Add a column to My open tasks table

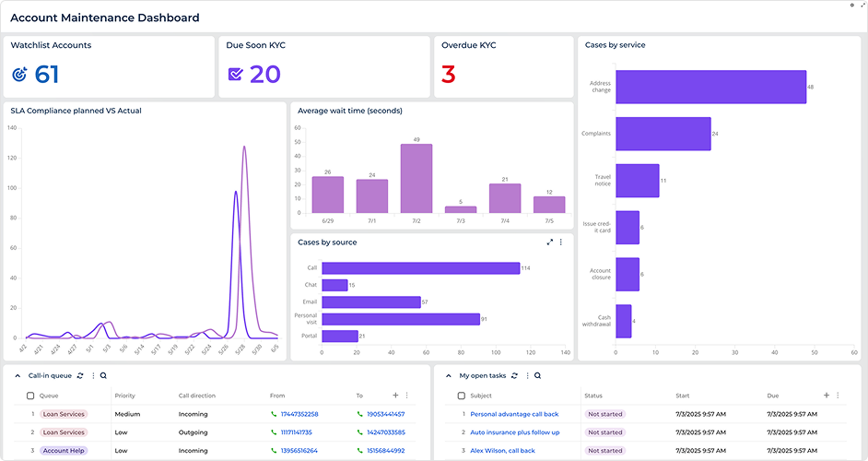pos(826,396)
